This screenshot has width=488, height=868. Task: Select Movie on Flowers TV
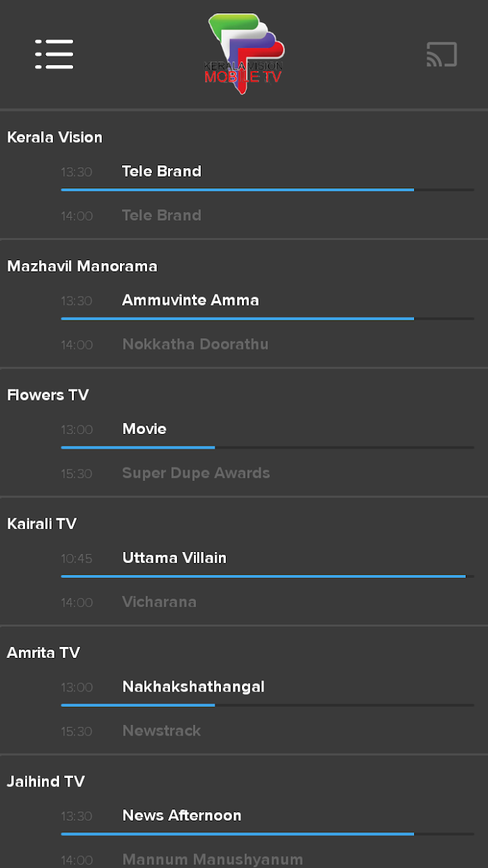(x=144, y=429)
